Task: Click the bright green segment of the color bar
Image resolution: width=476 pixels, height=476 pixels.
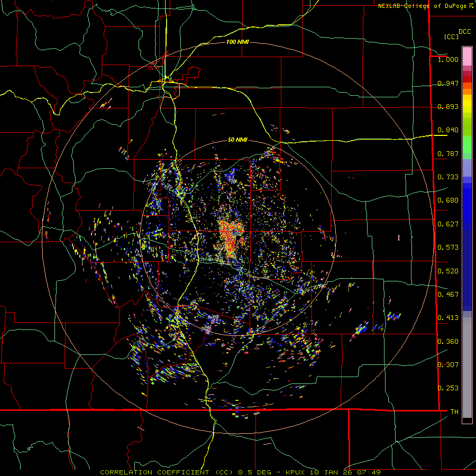Action: point(467,144)
